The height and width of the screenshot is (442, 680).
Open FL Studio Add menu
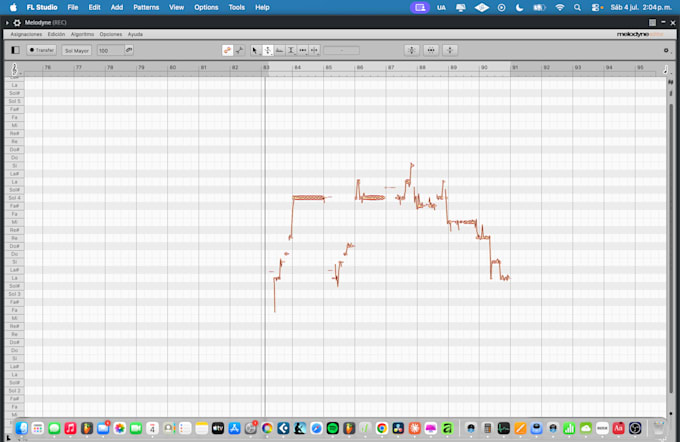click(x=117, y=7)
